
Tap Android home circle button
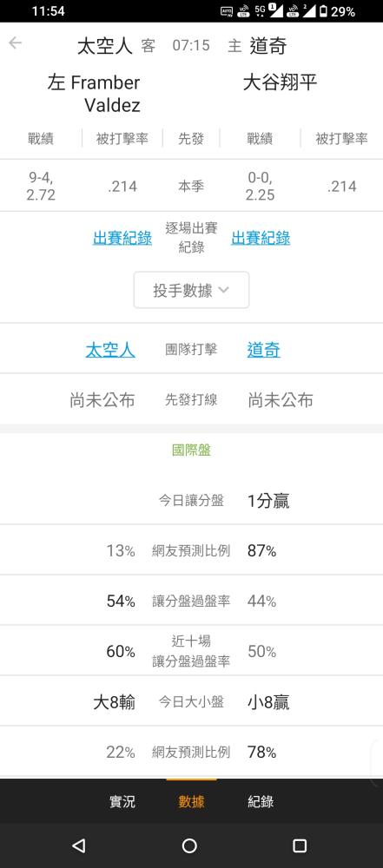[x=189, y=845]
